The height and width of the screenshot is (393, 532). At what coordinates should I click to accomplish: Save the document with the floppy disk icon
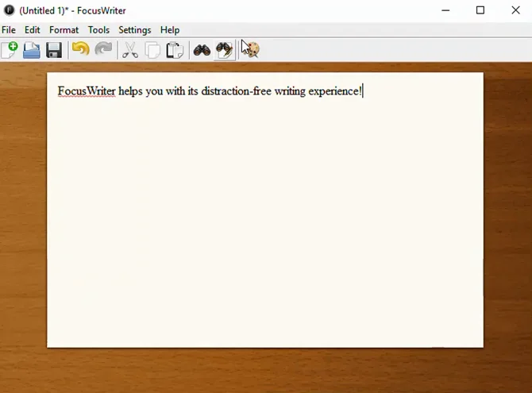(x=54, y=50)
